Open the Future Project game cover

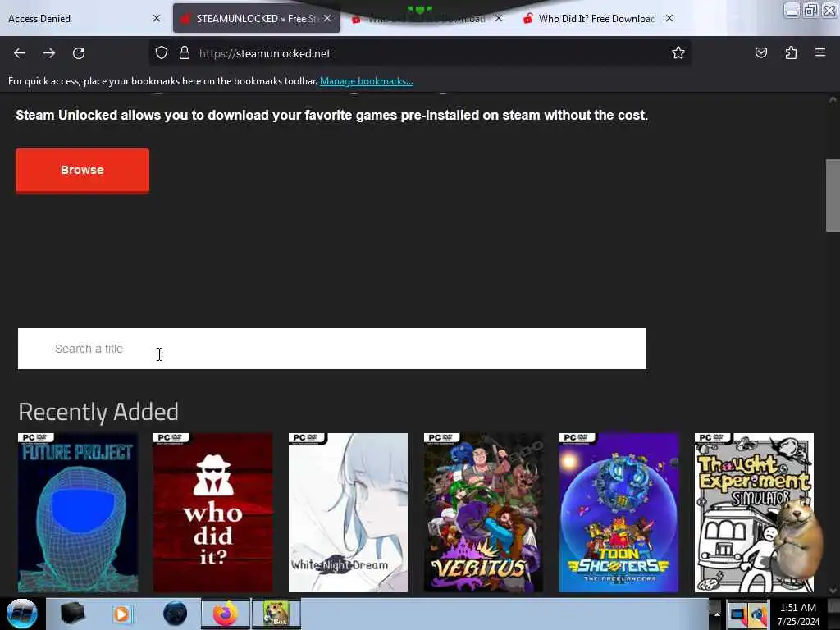pos(78,513)
